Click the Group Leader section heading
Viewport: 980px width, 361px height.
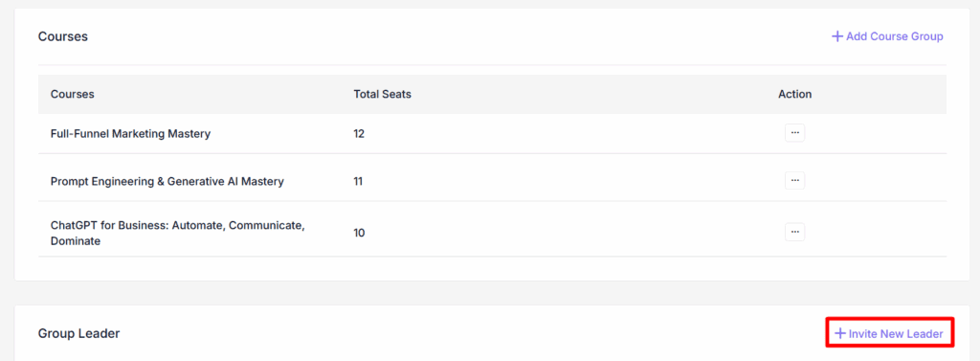[78, 333]
